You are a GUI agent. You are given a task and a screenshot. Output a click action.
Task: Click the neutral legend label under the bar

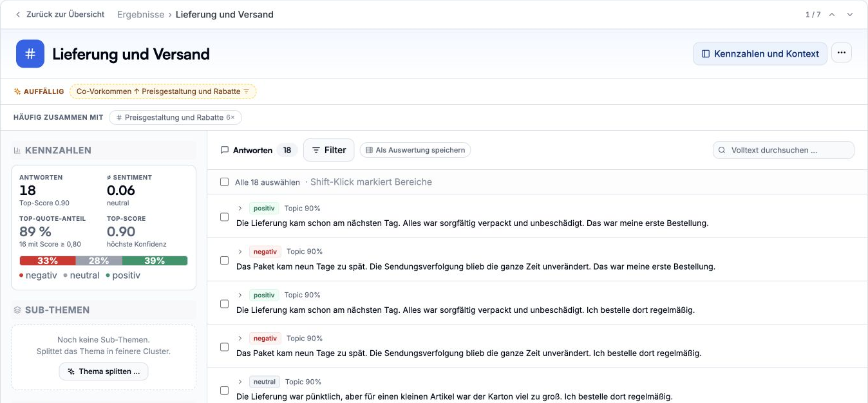click(x=85, y=276)
